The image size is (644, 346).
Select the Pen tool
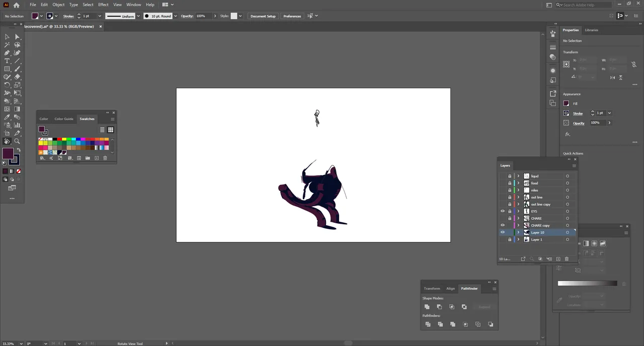click(x=7, y=53)
